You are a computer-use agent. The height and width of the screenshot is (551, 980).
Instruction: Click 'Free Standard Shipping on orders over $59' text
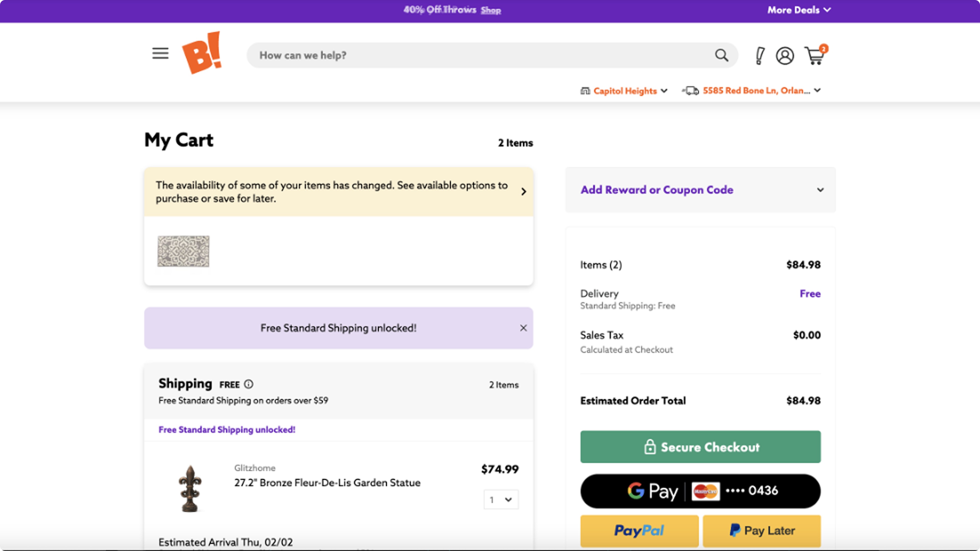[x=243, y=400]
